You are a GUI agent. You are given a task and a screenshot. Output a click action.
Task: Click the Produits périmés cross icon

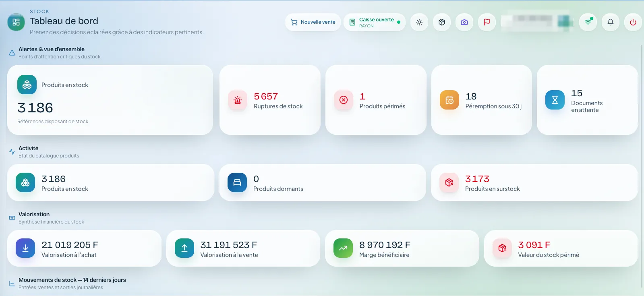click(x=344, y=100)
